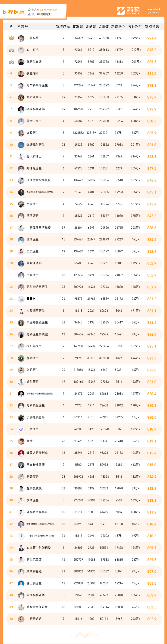
Task: Open account name 中医胡娇娇
Action: coord(34,619)
